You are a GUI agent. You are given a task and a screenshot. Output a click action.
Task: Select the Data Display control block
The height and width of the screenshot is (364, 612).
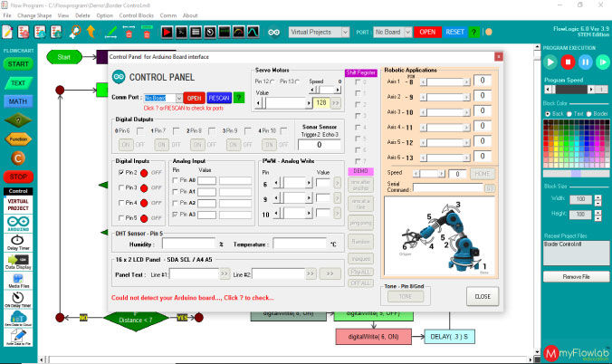(x=18, y=262)
